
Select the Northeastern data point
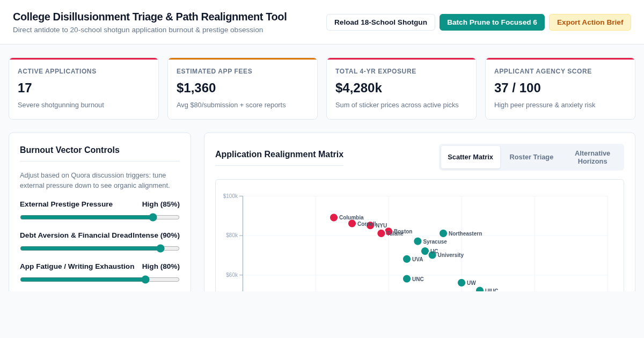coord(443,233)
